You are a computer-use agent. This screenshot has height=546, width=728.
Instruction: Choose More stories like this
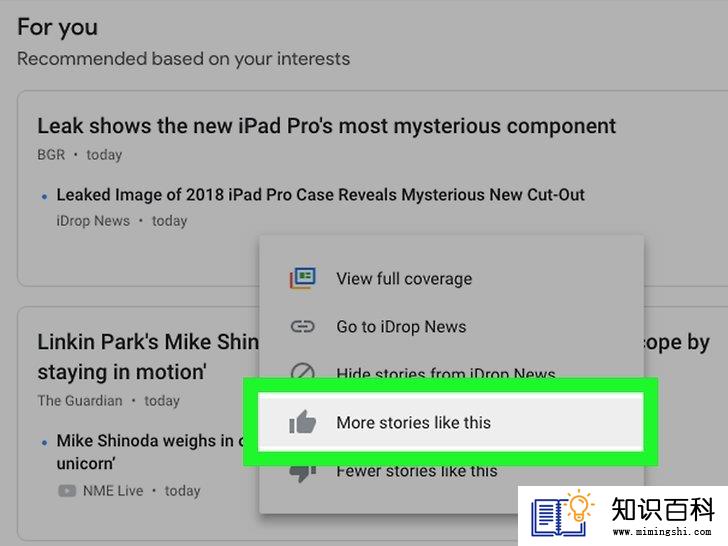pos(451,422)
